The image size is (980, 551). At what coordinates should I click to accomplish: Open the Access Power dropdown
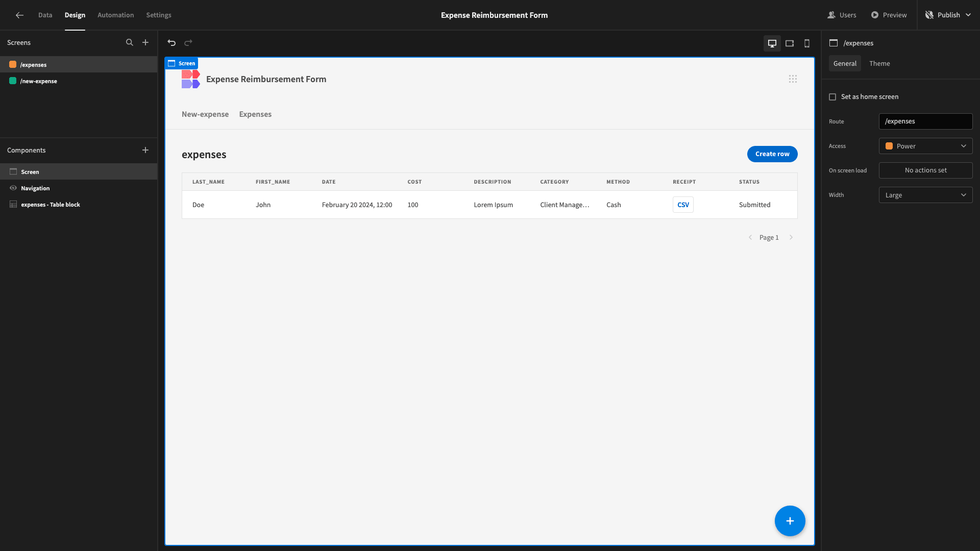(925, 146)
